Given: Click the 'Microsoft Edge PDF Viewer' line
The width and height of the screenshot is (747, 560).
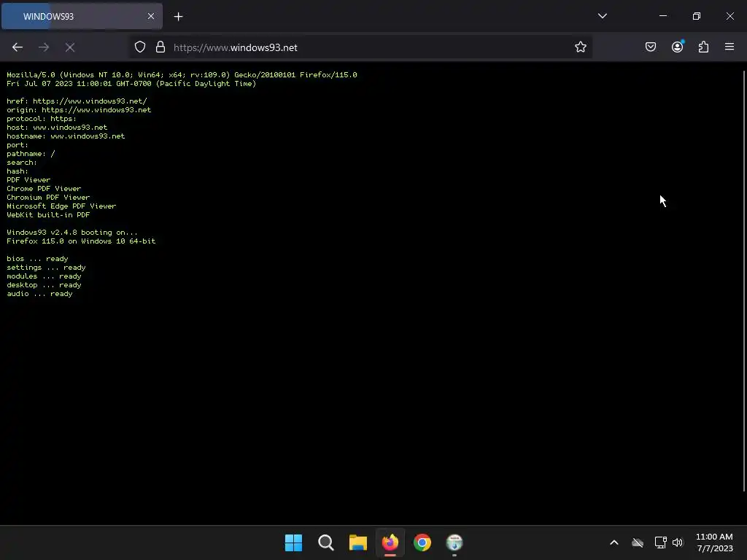Looking at the screenshot, I should coord(61,206).
